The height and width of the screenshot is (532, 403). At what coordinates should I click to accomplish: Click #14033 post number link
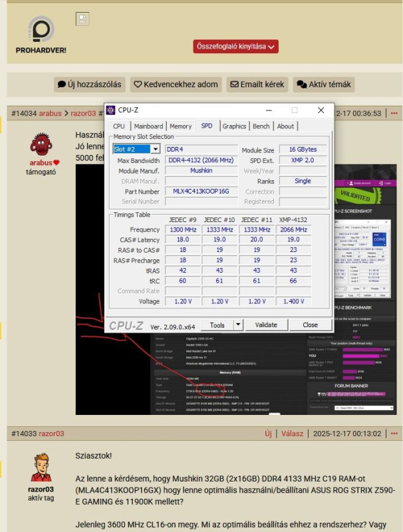point(24,434)
